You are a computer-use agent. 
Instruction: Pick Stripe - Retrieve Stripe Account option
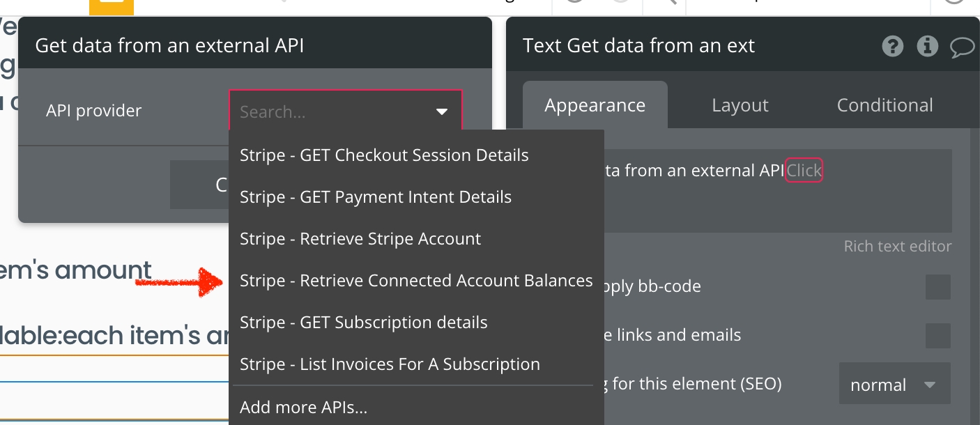point(360,239)
